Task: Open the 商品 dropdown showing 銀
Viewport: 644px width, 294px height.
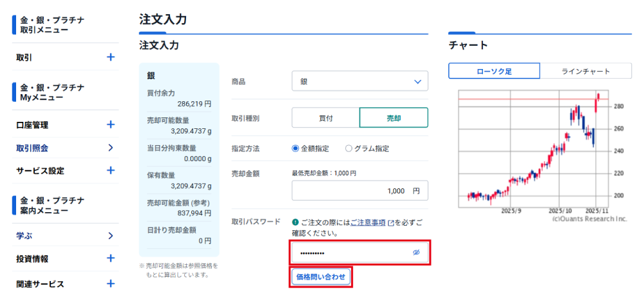Action: pos(359,81)
